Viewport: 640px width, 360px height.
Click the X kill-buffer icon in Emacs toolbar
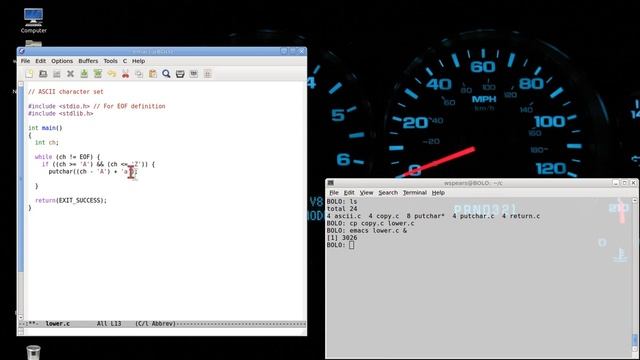70,74
